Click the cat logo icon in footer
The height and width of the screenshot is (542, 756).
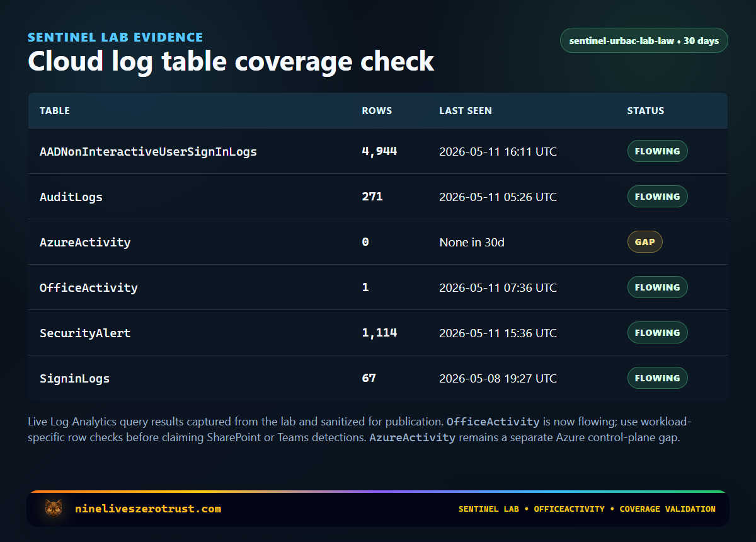click(54, 509)
